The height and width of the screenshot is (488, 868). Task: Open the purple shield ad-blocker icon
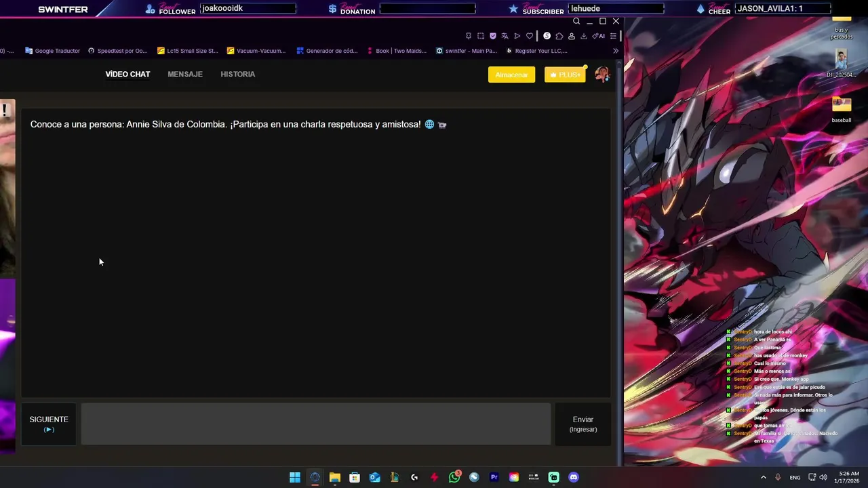click(x=492, y=36)
